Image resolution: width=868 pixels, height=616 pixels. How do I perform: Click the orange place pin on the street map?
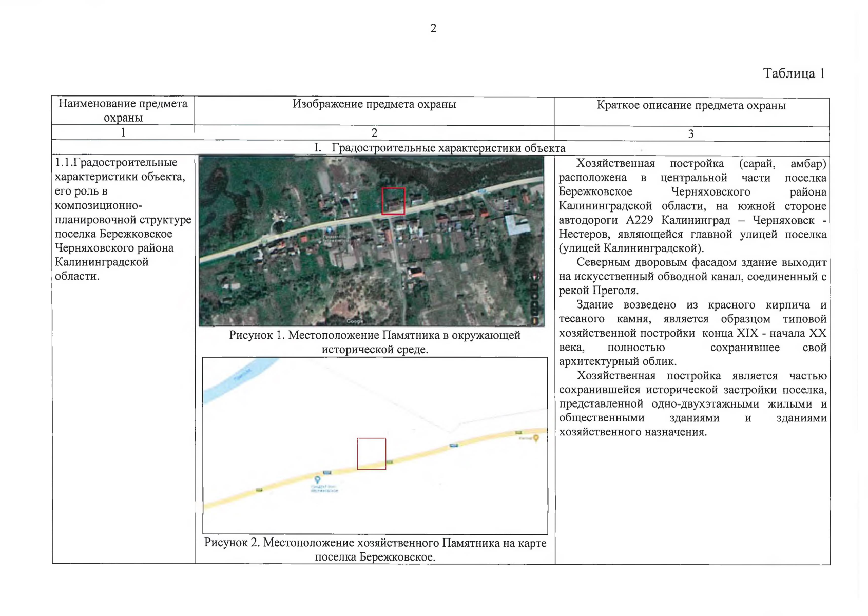click(x=536, y=438)
